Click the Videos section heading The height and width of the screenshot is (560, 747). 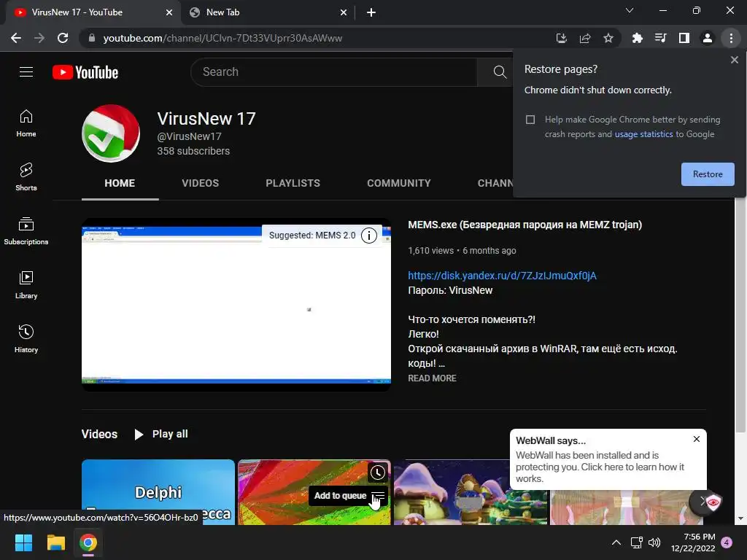point(99,435)
